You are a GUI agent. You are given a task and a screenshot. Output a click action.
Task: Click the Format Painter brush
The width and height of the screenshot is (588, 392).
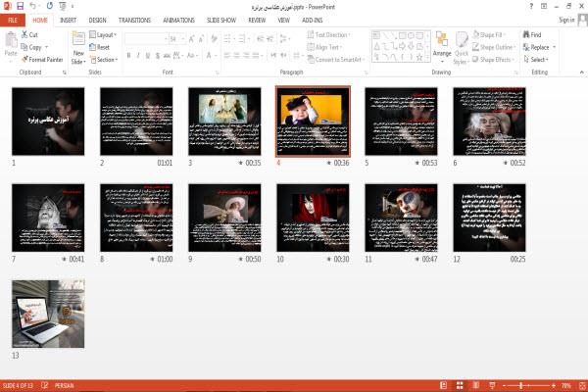(x=24, y=59)
